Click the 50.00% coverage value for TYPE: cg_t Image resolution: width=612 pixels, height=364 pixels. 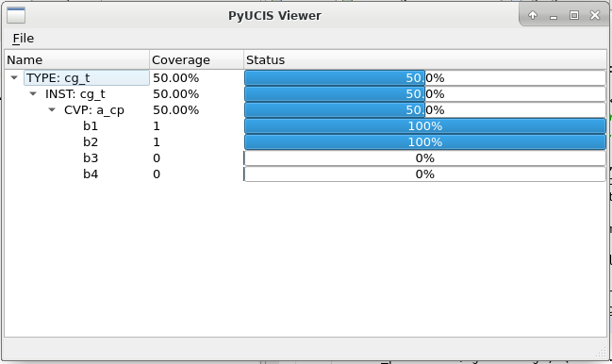coord(175,78)
